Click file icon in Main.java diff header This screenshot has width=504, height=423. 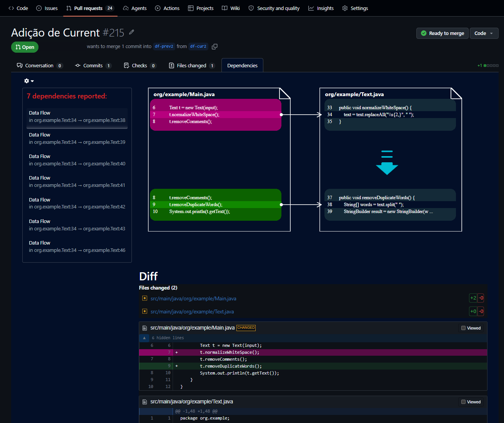coord(145,328)
